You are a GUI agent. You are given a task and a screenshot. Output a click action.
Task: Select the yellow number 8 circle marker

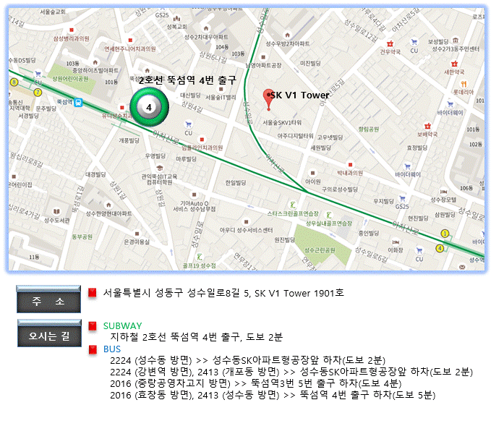point(14,82)
